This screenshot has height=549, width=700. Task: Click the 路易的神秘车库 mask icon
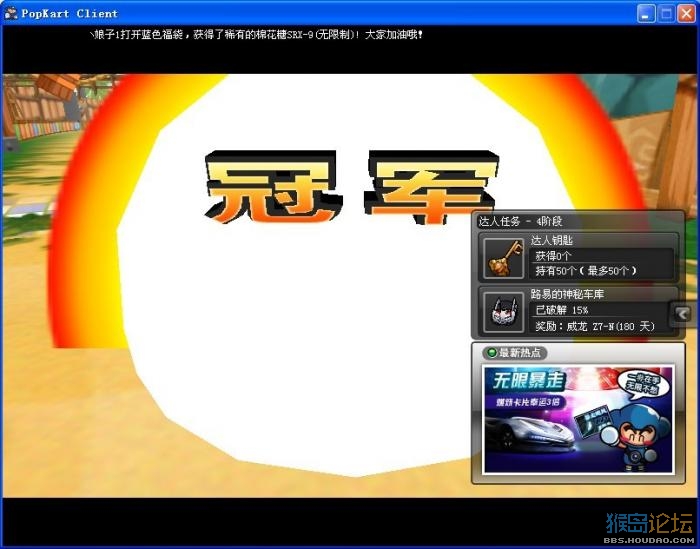pyautogui.click(x=504, y=312)
